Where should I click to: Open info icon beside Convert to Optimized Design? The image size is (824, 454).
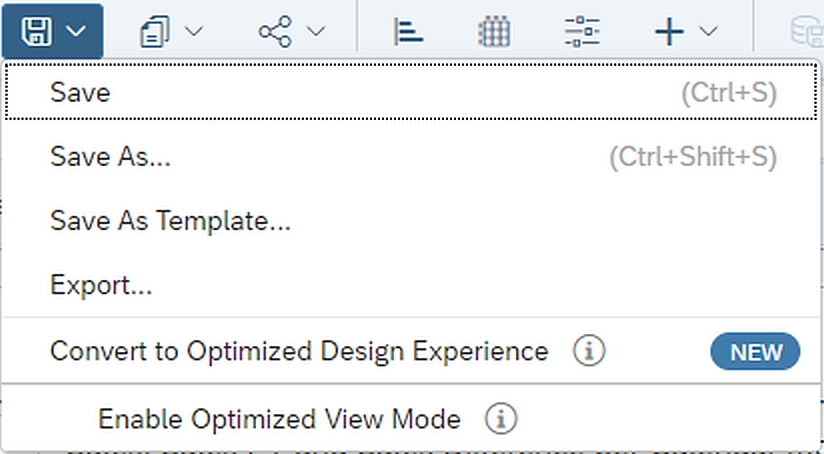pos(590,352)
